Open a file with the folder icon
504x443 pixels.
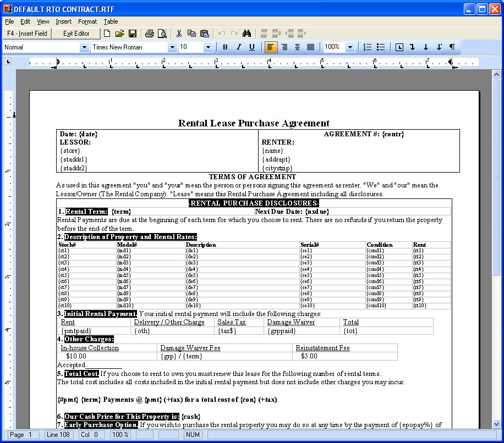coord(119,34)
